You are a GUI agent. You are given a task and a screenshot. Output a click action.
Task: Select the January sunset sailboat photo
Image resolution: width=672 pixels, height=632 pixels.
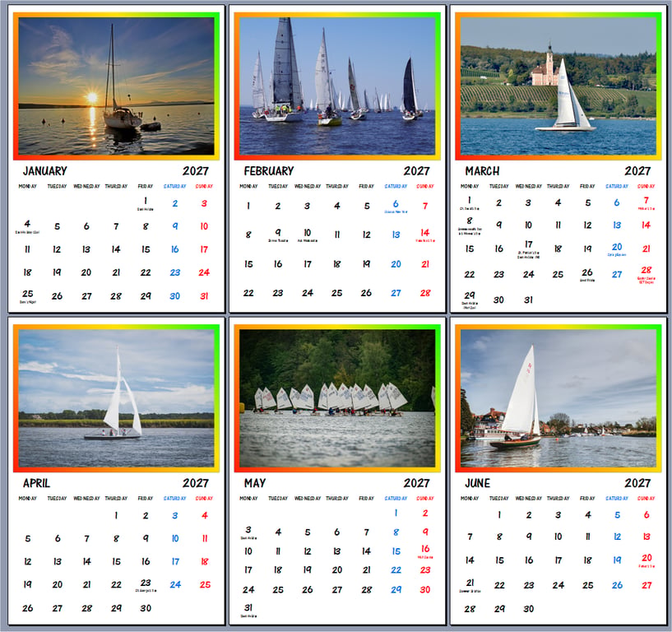click(116, 86)
